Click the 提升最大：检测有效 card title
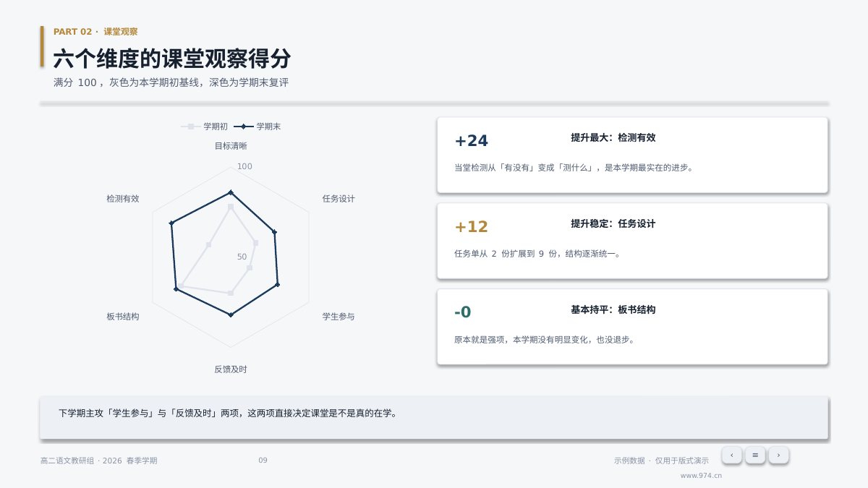This screenshot has width=868, height=488. click(x=613, y=137)
